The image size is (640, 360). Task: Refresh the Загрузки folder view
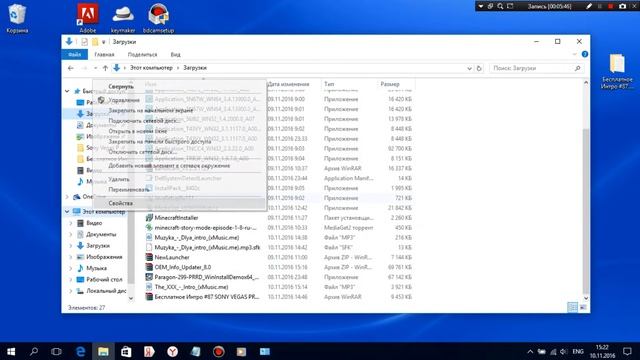click(x=479, y=68)
